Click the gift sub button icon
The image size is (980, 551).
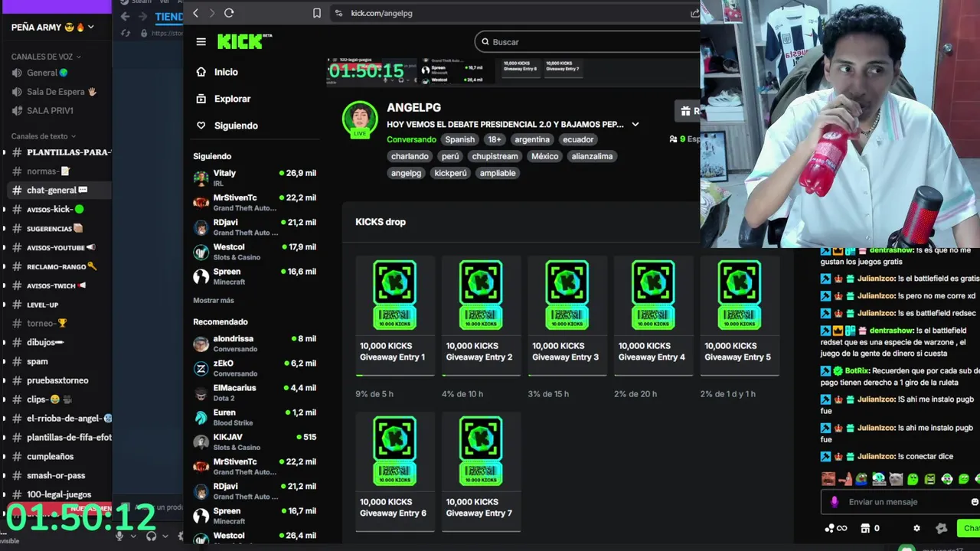pos(686,111)
